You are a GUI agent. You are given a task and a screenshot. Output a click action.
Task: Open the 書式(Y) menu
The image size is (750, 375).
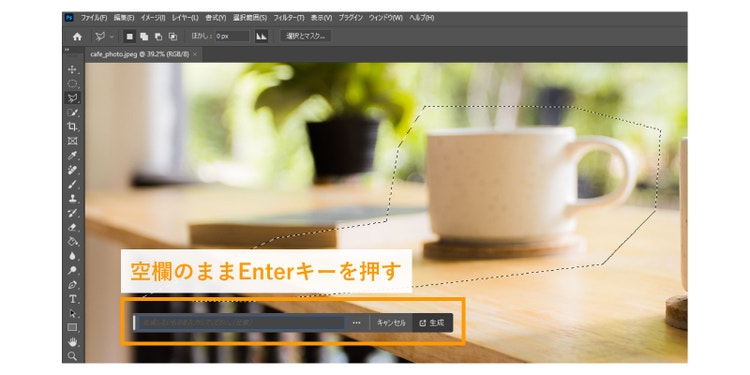point(215,18)
